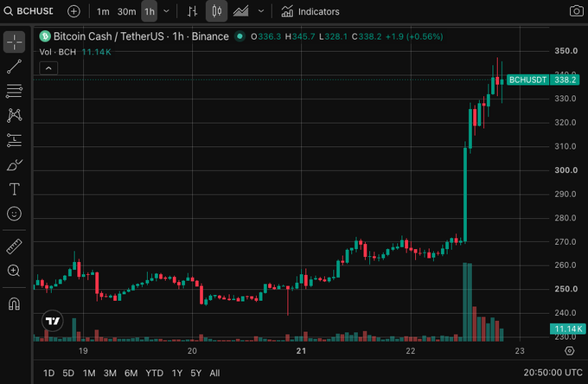Expand the time interval dropdown
This screenshot has height=384, width=588.
[167, 11]
